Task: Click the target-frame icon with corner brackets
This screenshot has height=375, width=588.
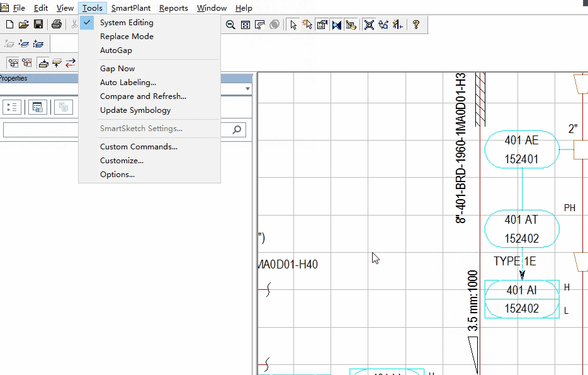Action: [x=369, y=25]
